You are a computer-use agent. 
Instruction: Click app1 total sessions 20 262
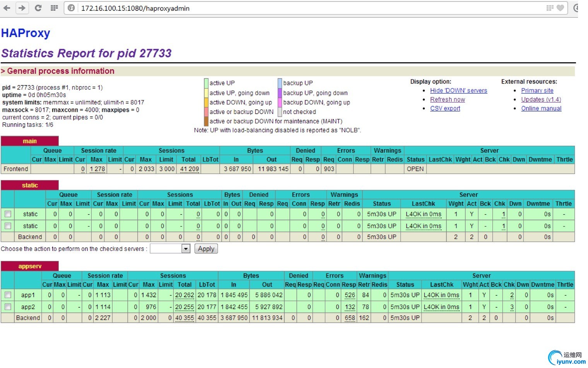pos(185,295)
